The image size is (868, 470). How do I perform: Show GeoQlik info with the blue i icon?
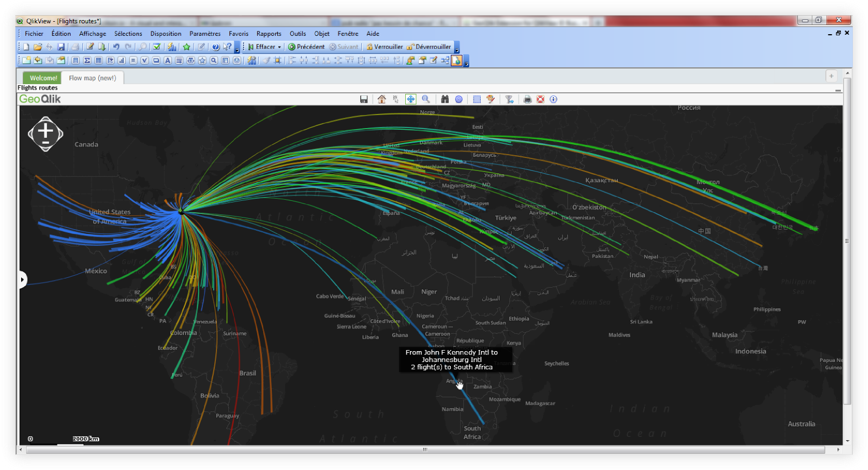553,99
